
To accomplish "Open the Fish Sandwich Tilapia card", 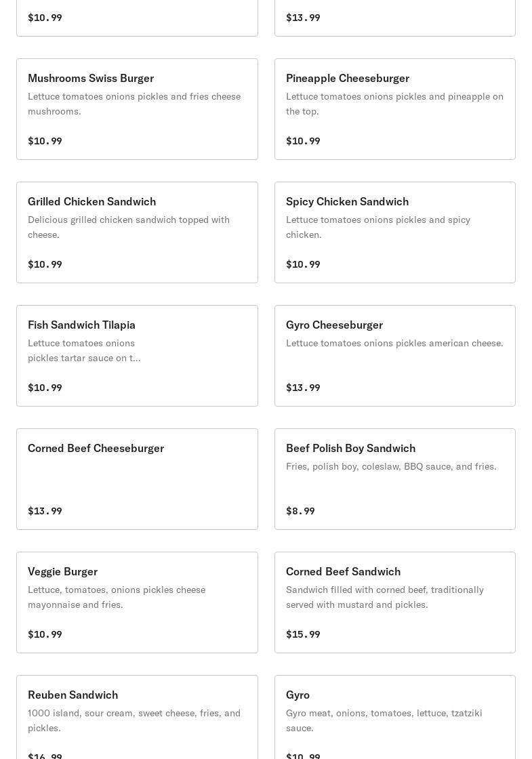I will tap(137, 356).
